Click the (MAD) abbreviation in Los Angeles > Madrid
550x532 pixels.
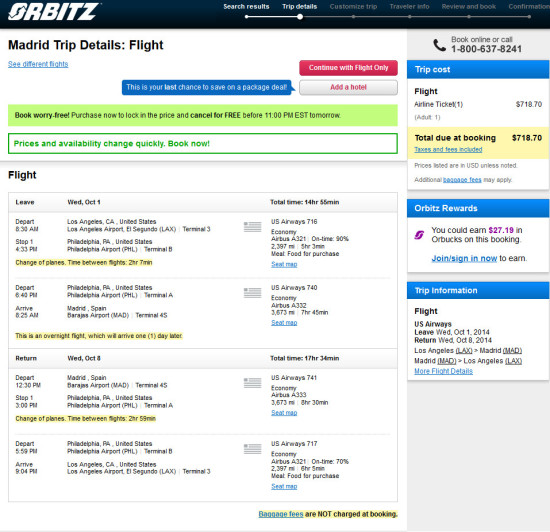point(512,351)
